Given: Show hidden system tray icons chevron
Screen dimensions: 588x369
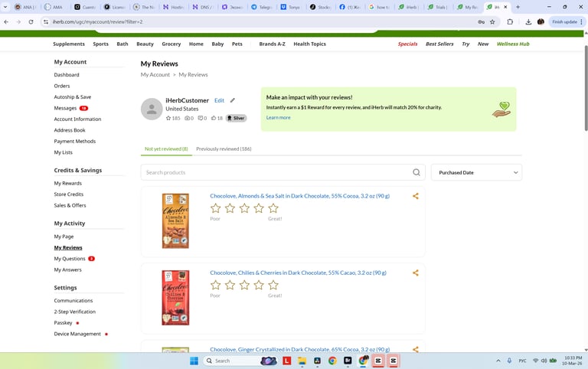Looking at the screenshot, I should pos(498,361).
